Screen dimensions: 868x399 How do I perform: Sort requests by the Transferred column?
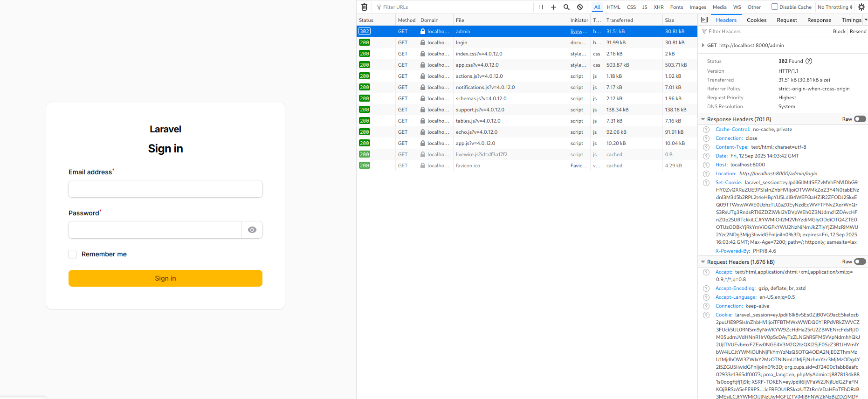[x=633, y=20]
